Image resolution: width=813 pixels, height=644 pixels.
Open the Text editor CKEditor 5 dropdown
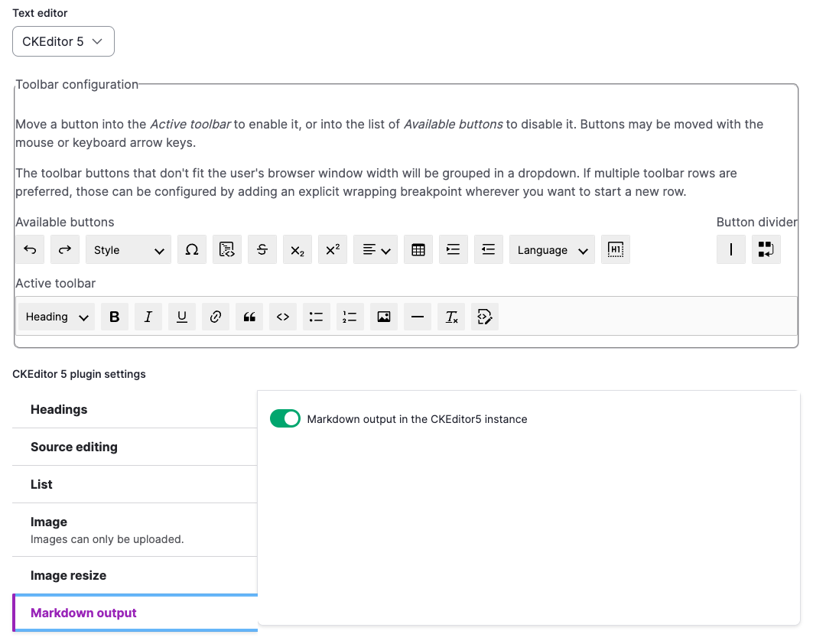pyautogui.click(x=63, y=41)
